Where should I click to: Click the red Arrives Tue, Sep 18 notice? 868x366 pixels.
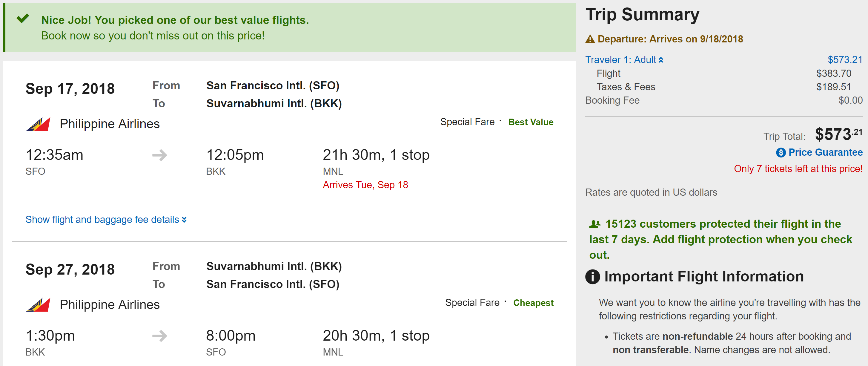point(365,185)
